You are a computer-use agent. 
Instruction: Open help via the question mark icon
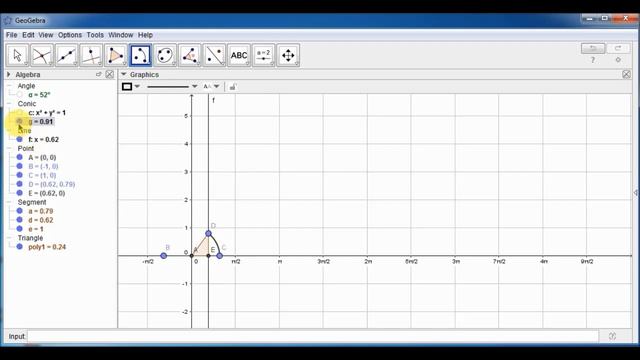(x=593, y=60)
